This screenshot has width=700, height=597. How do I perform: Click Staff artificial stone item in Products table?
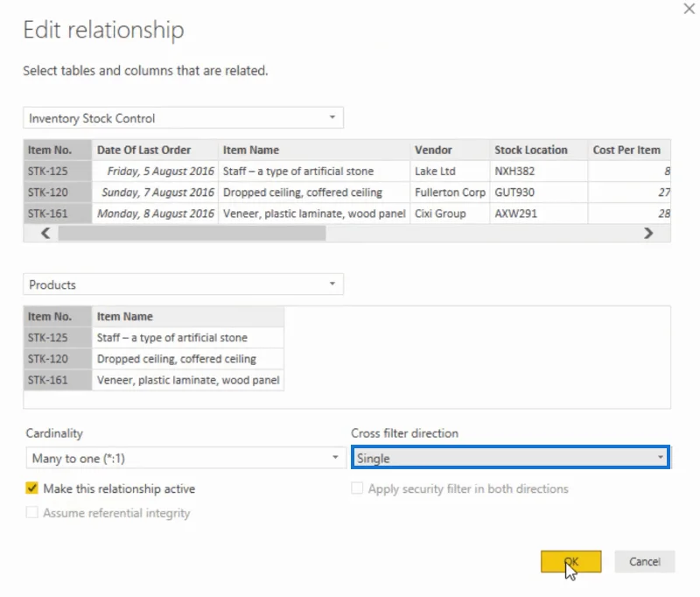187,338
